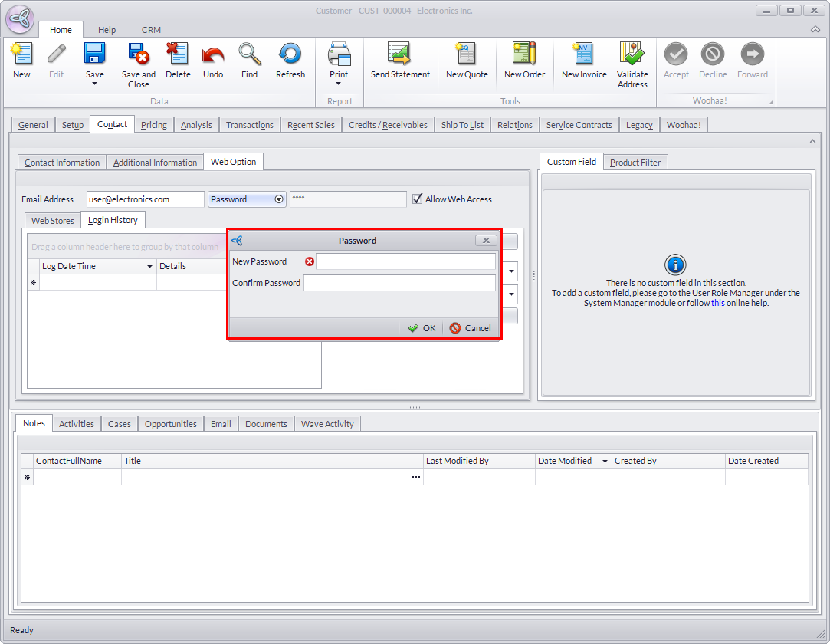
Task: Create a New Quote
Action: coord(467,54)
